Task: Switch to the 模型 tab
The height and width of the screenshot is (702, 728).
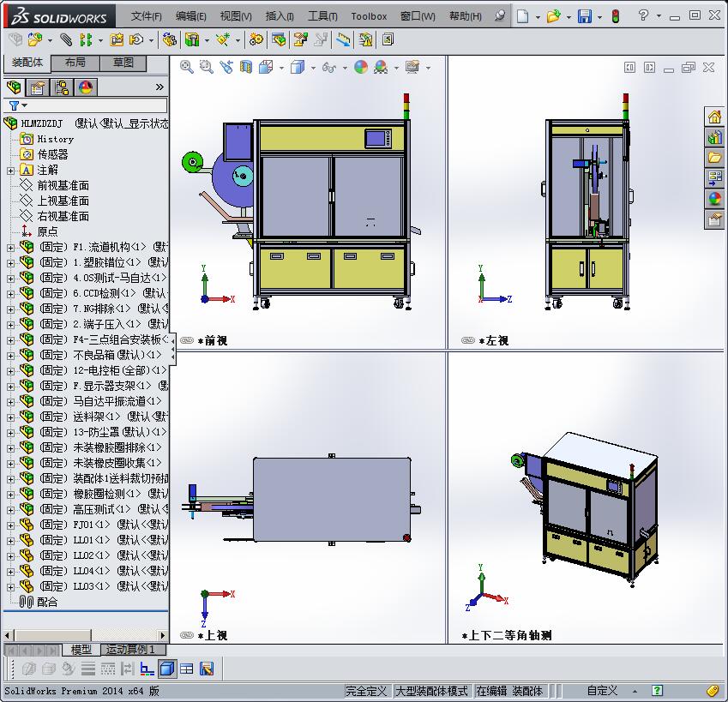Action: [x=81, y=650]
